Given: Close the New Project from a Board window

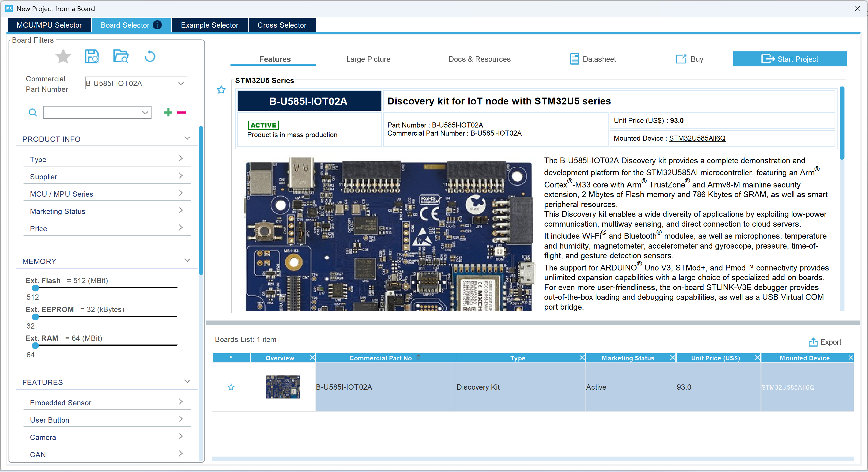Looking at the screenshot, I should tap(857, 9).
